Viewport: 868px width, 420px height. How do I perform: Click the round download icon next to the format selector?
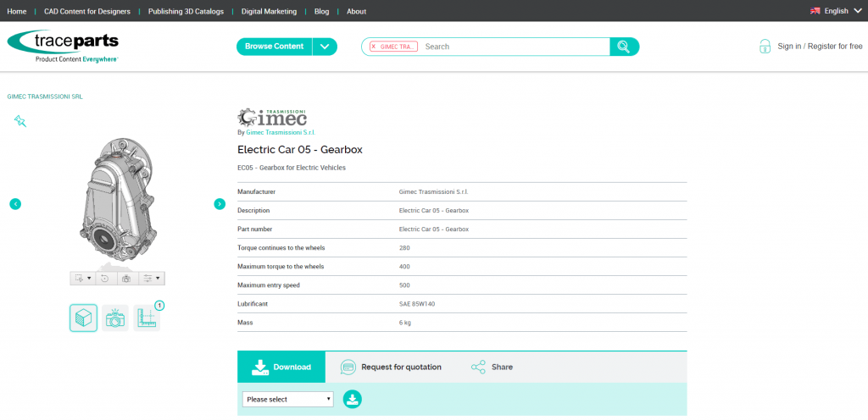(352, 399)
